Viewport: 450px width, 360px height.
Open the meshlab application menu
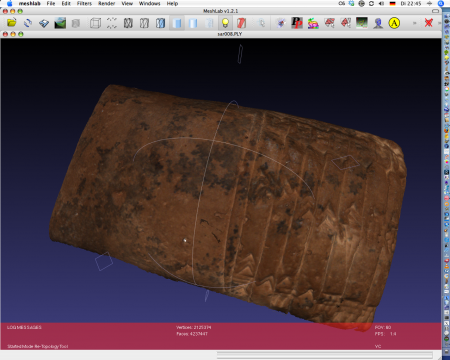30,3
